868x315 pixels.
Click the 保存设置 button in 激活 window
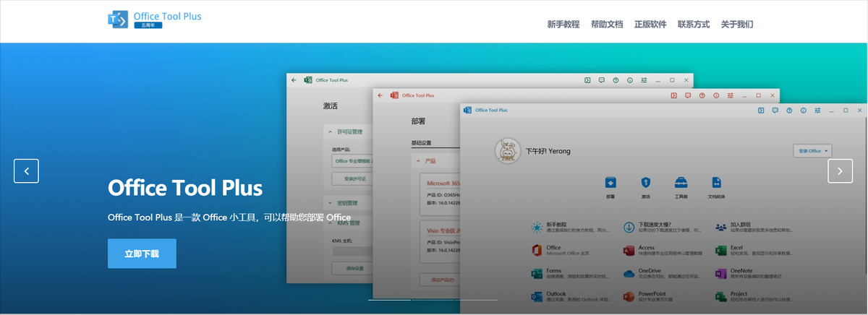[352, 268]
